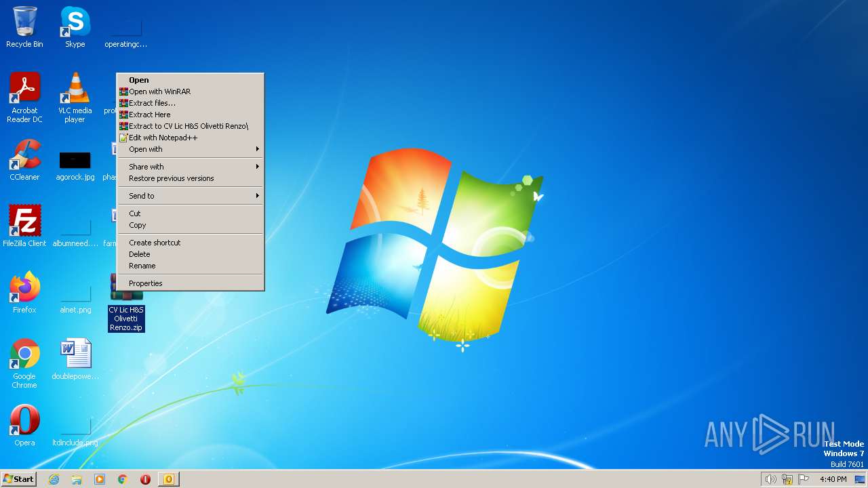Choose Open with WinRAR

(x=191, y=91)
